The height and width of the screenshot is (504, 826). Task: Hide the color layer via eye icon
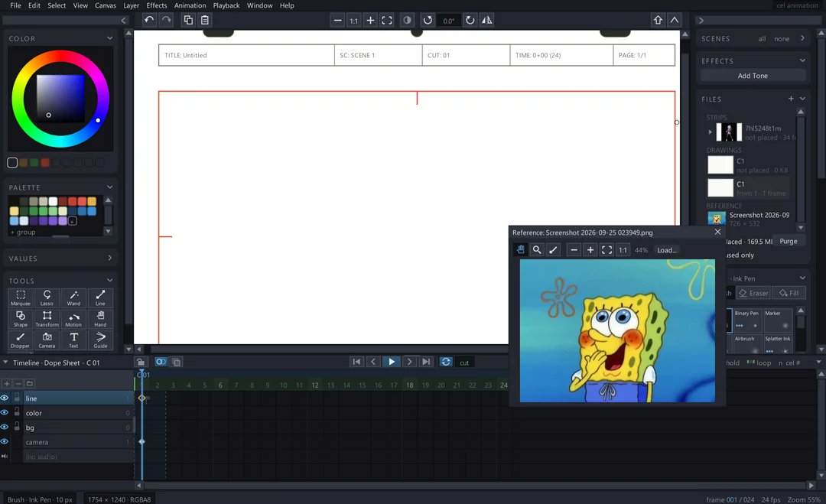click(5, 412)
